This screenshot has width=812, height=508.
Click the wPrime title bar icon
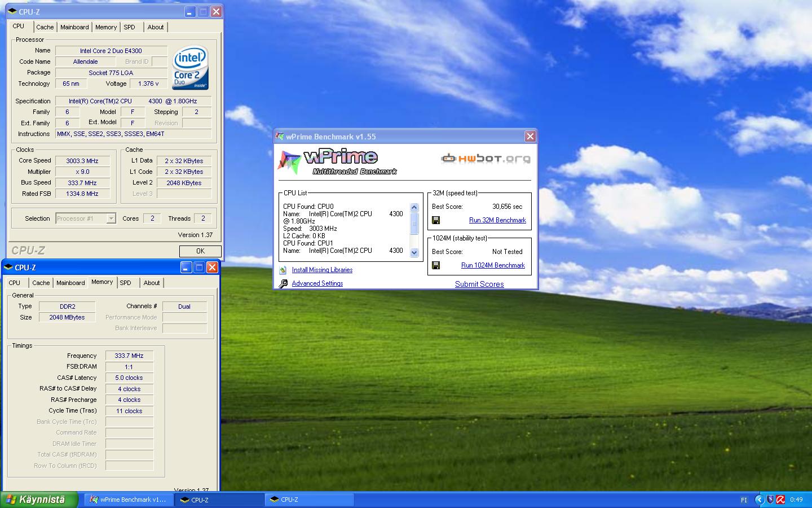coord(280,137)
